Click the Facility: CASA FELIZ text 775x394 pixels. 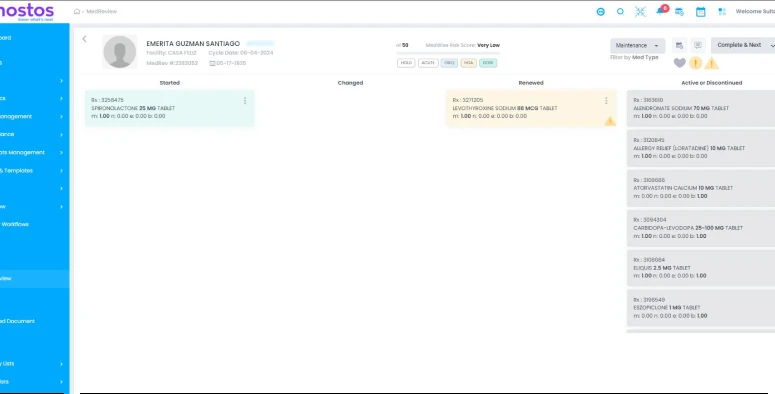(171, 53)
